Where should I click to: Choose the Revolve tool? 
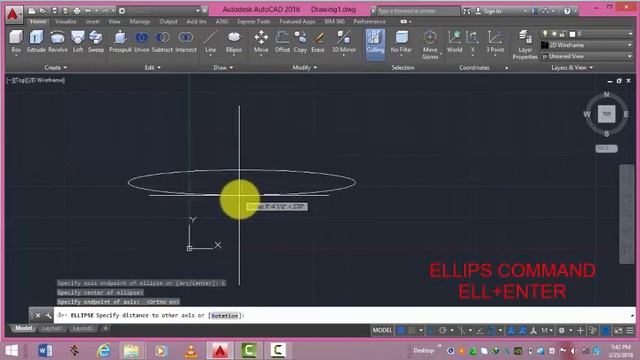pos(58,42)
